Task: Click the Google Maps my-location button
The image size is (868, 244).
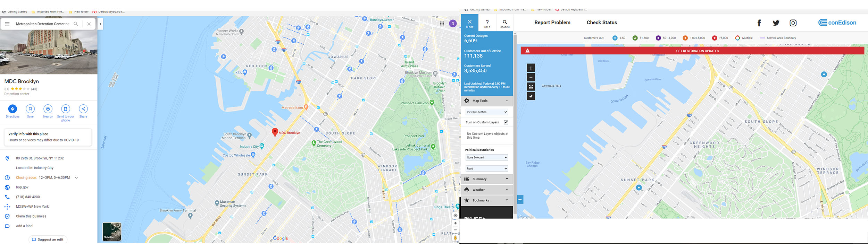Action: click(455, 215)
